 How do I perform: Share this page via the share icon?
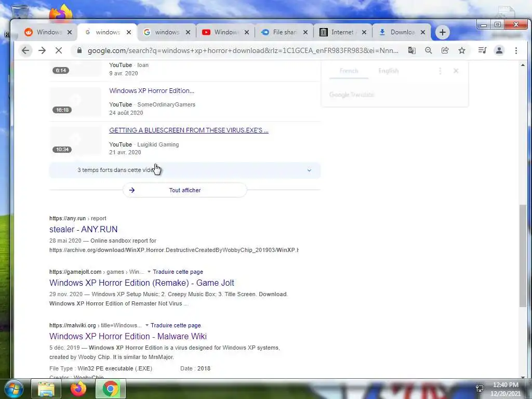tap(445, 50)
